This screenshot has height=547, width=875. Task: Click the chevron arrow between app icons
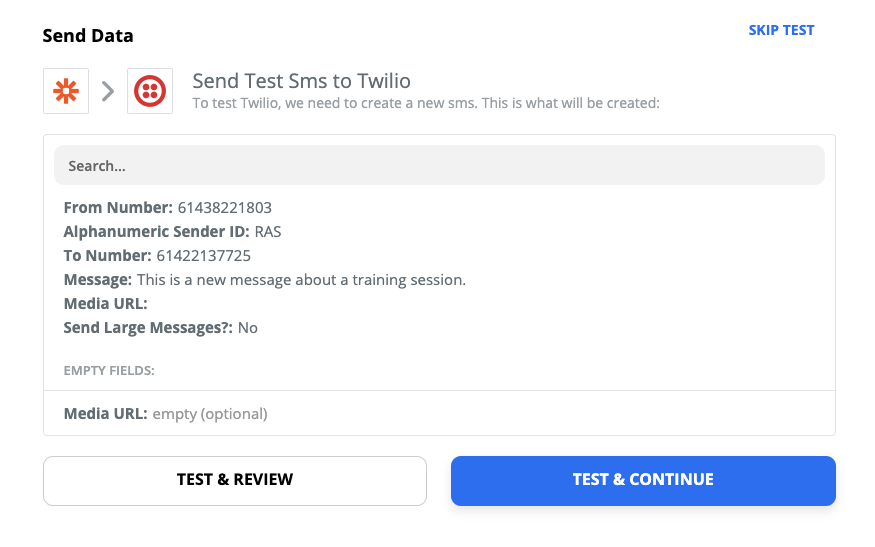click(x=108, y=92)
